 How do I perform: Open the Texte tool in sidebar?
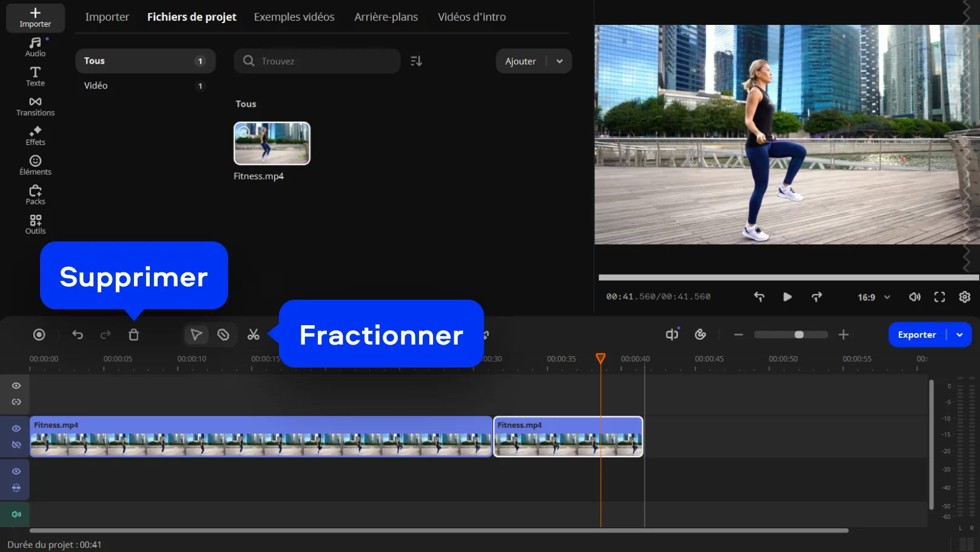pyautogui.click(x=35, y=76)
